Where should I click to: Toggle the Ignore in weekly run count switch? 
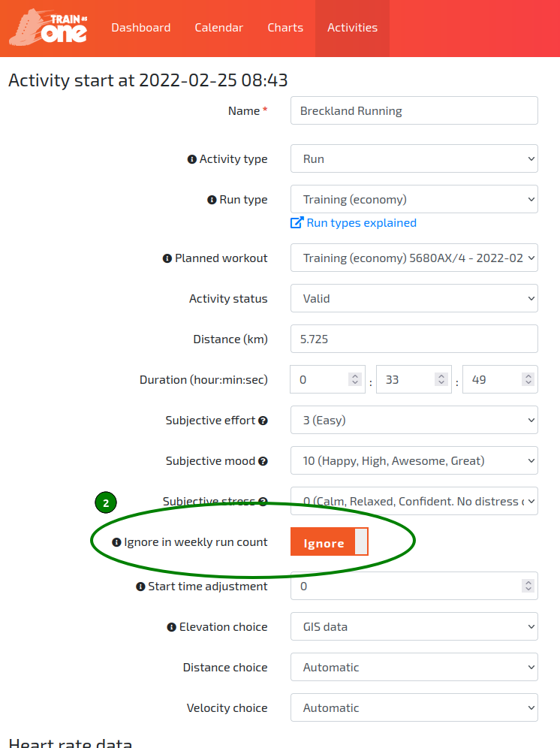pos(330,542)
